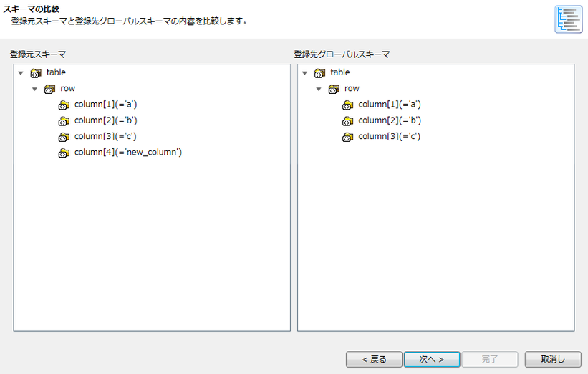The image size is (588, 374).
Task: Click the row folder icon in global schema
Action: pos(334,89)
